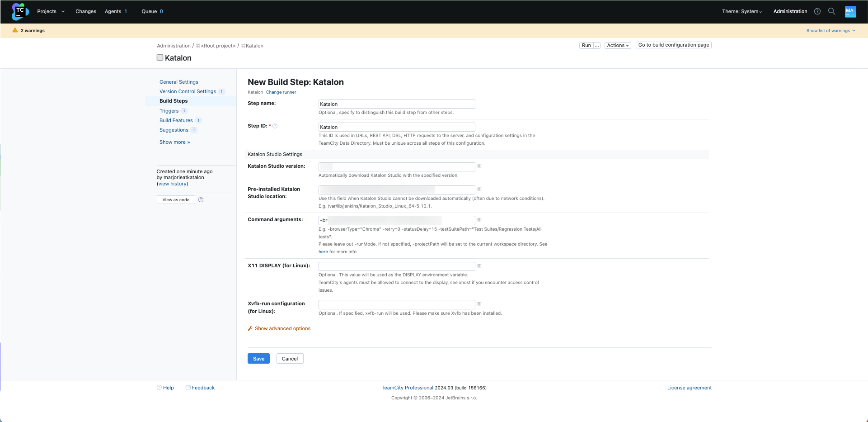This screenshot has width=868, height=422.
Task: Open the search magnifier in the header
Action: coord(831,11)
